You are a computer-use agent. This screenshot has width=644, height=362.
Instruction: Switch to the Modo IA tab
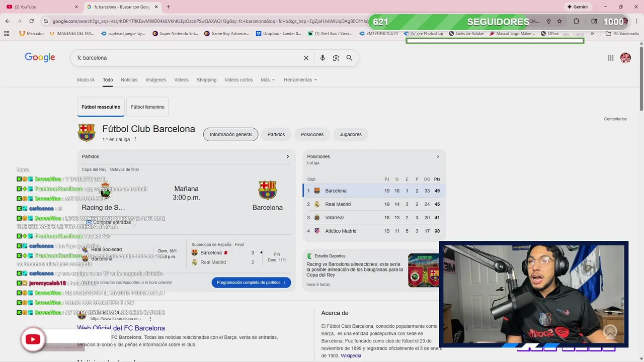(86, 80)
